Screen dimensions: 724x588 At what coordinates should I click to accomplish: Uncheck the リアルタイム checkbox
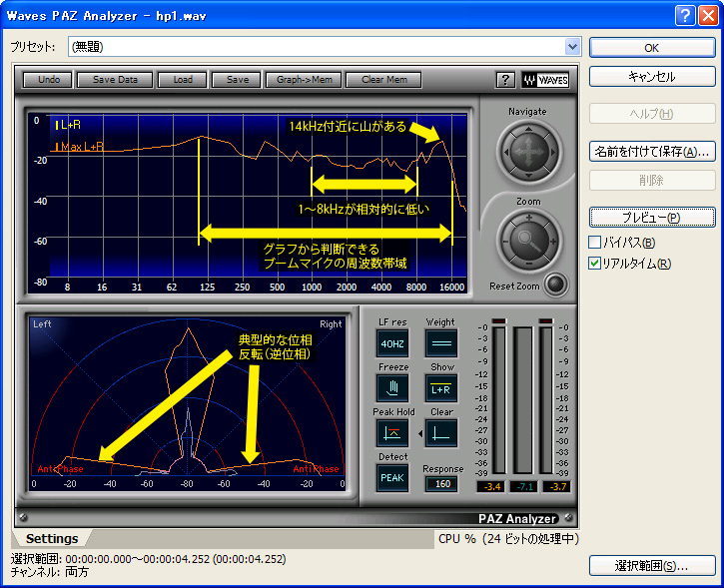point(595,264)
